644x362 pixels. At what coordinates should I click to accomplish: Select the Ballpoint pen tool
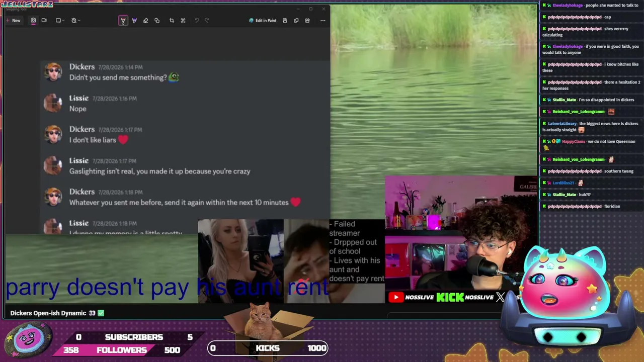pos(123,21)
